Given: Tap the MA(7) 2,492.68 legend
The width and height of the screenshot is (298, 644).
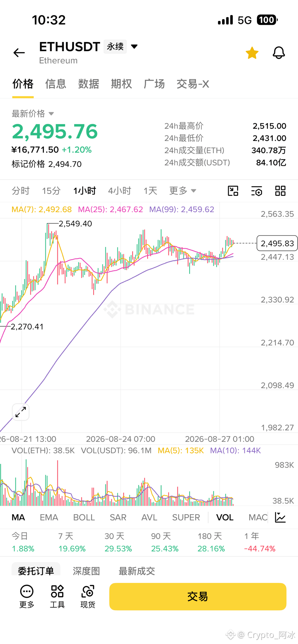Looking at the screenshot, I should coord(42,210).
